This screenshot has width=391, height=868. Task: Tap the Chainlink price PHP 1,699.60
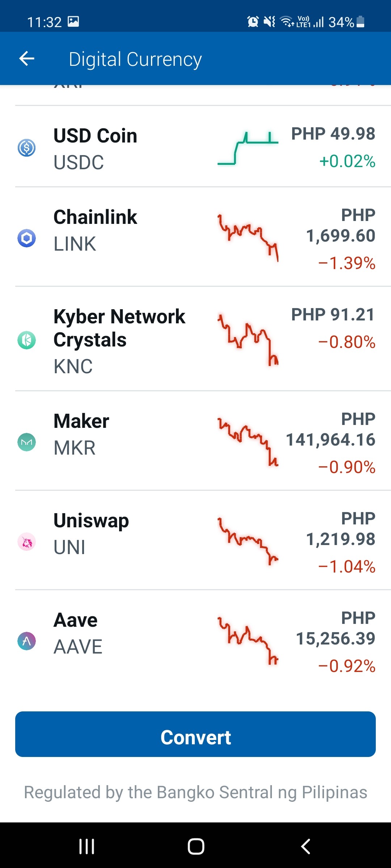click(341, 225)
